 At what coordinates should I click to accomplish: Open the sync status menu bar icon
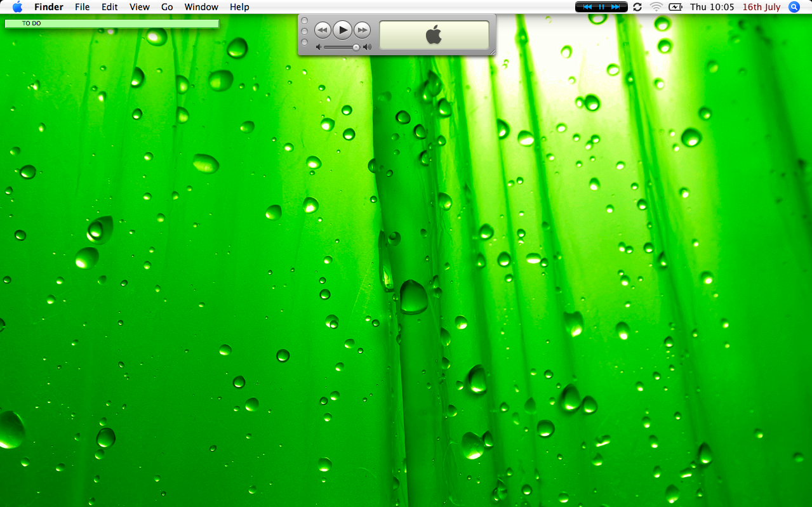[x=637, y=7]
